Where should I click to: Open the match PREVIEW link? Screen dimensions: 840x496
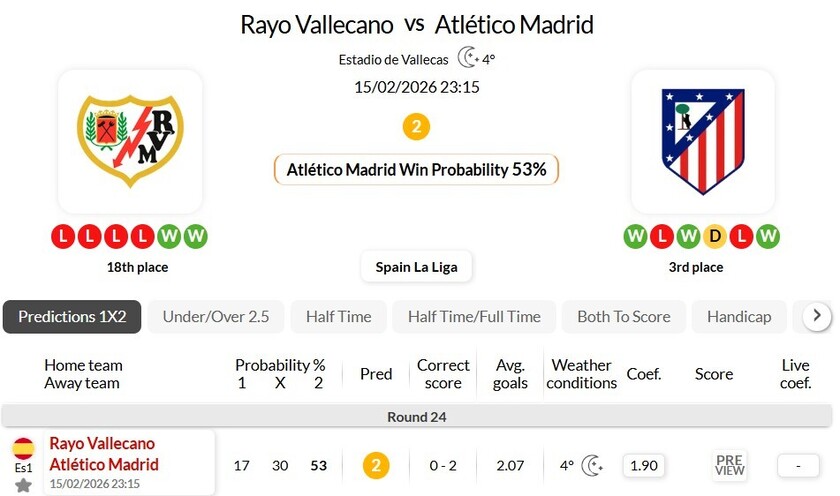tap(730, 465)
